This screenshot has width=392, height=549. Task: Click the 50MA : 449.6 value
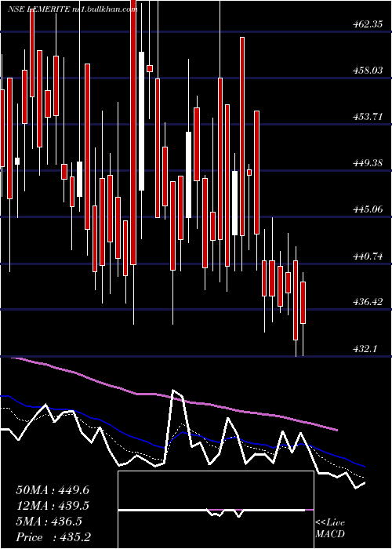(53, 490)
